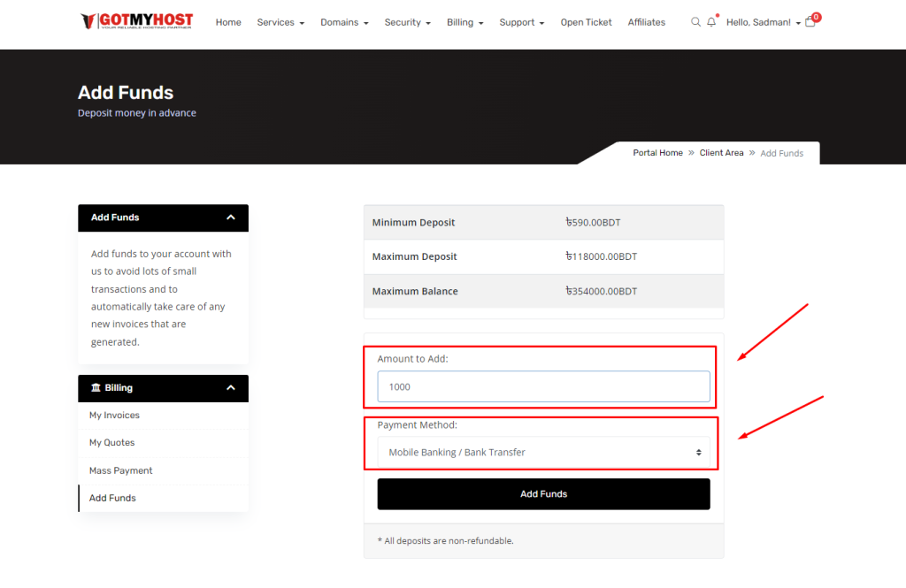Open the notifications bell
Screen dimensions: 906x588
pyautogui.click(x=711, y=22)
